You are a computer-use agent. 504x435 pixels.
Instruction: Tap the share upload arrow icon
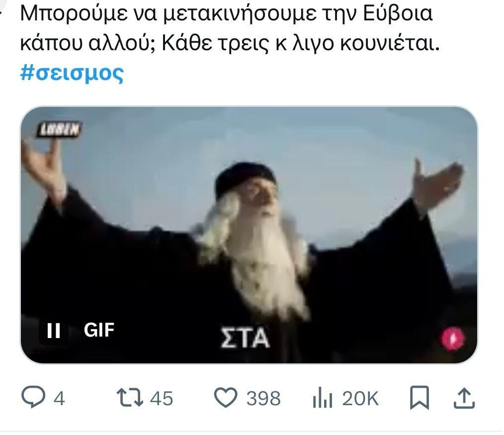(464, 398)
